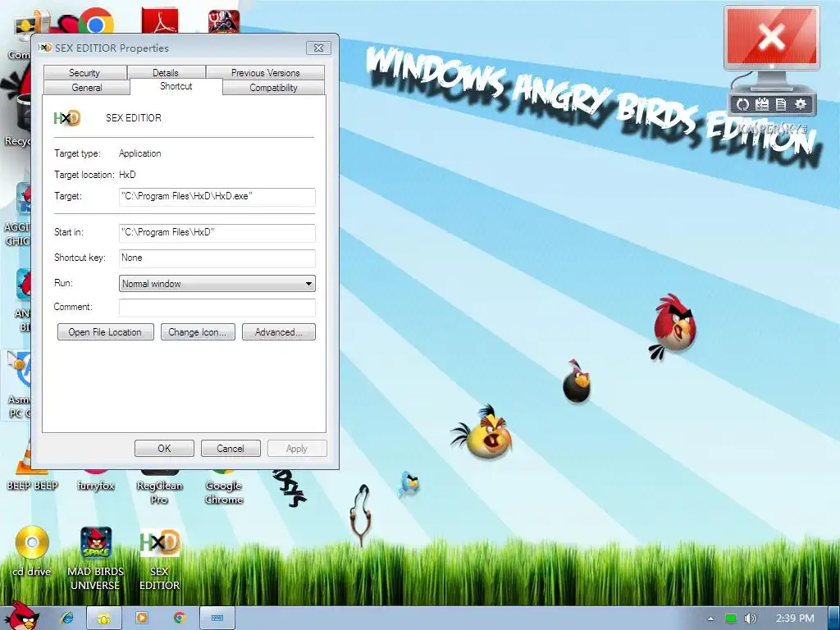Open the Kaspersky gadget settings gear
This screenshot has height=630, width=840.
click(x=801, y=104)
